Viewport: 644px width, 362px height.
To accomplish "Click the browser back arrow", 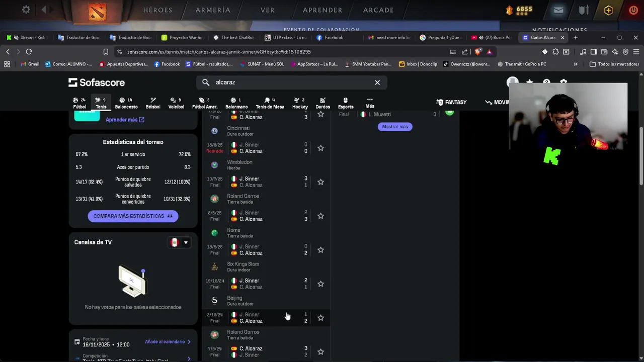I will tap(8, 52).
